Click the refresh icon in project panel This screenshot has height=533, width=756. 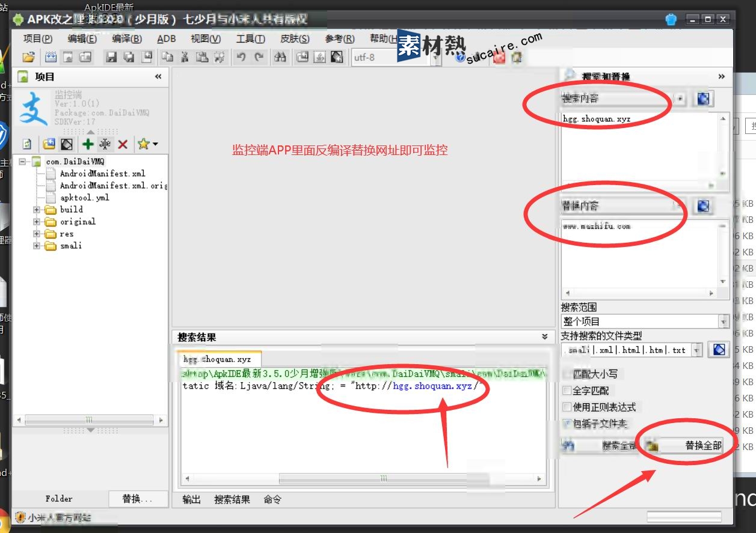[27, 144]
